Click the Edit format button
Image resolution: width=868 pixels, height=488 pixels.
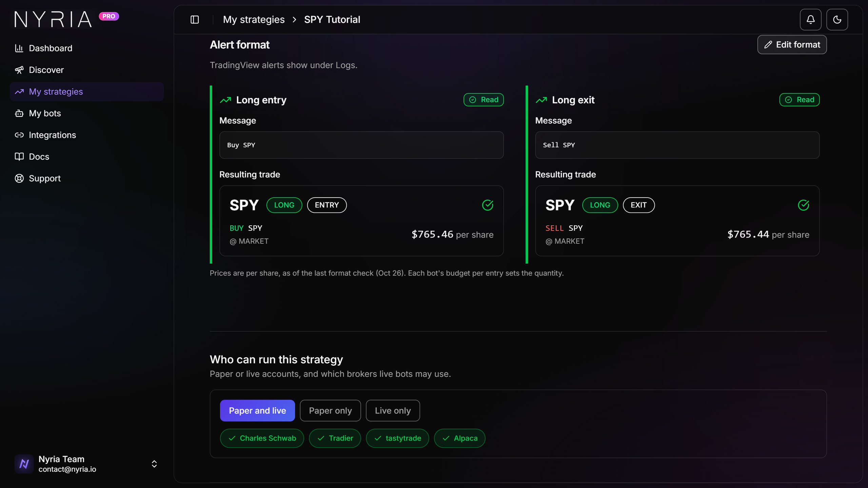[792, 45]
